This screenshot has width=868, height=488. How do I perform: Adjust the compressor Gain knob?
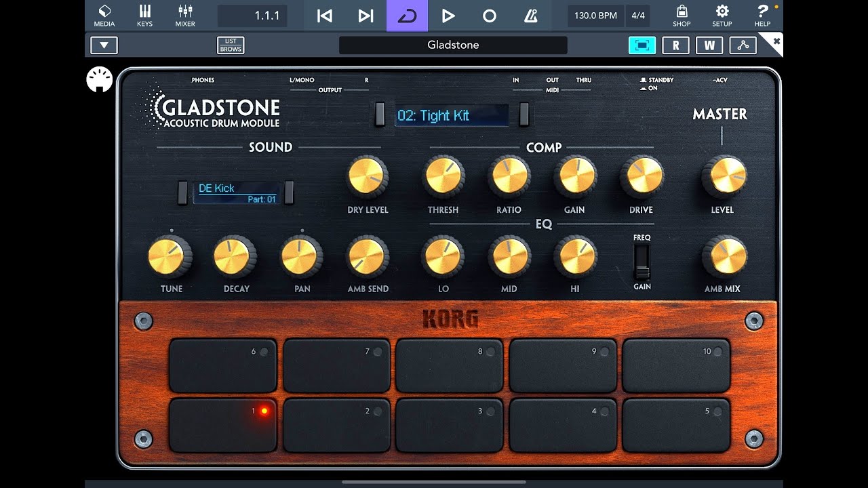(575, 176)
